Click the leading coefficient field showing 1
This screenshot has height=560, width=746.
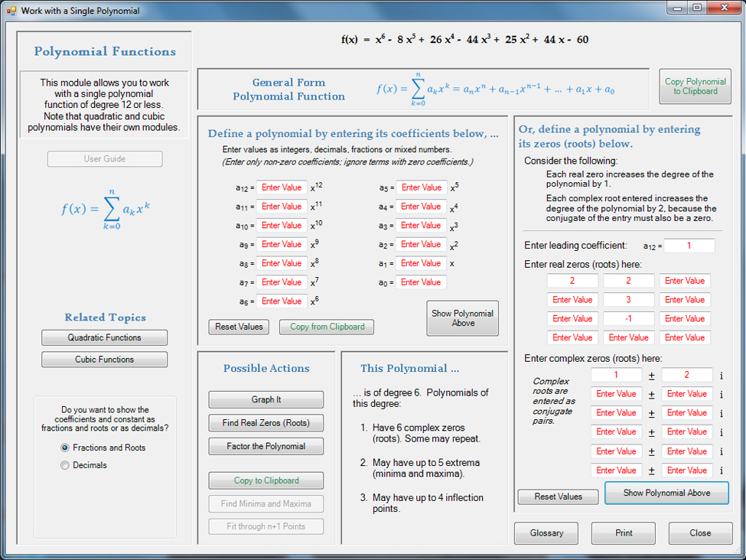coord(689,246)
